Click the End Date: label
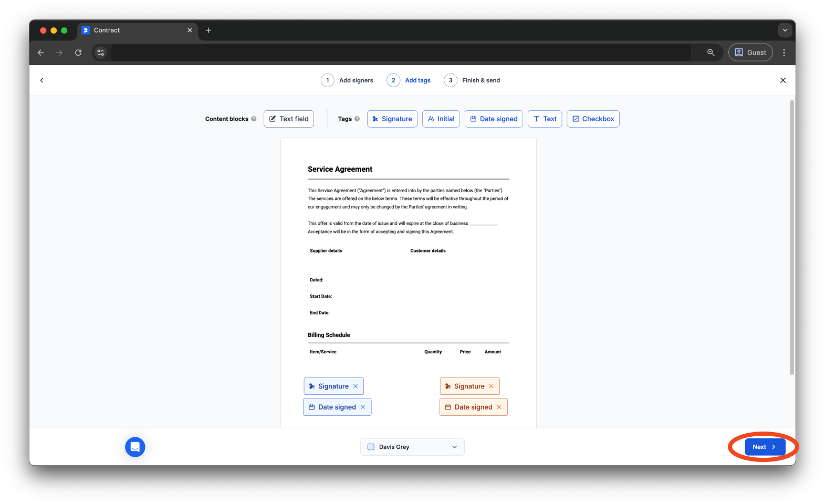825x504 pixels. point(320,313)
